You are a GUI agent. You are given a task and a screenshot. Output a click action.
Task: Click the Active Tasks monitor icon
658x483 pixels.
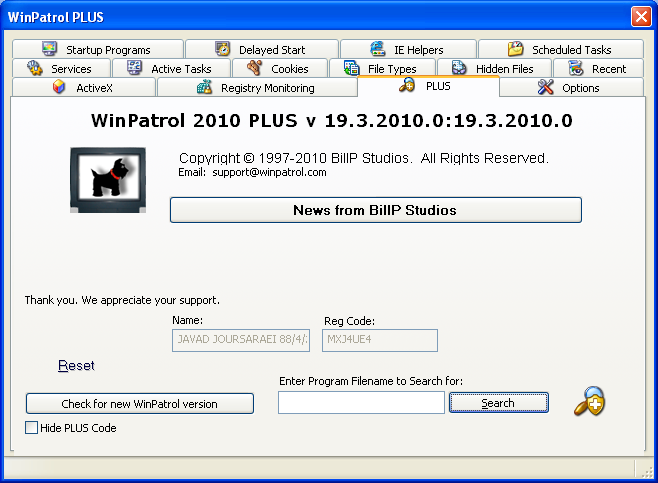(x=135, y=68)
